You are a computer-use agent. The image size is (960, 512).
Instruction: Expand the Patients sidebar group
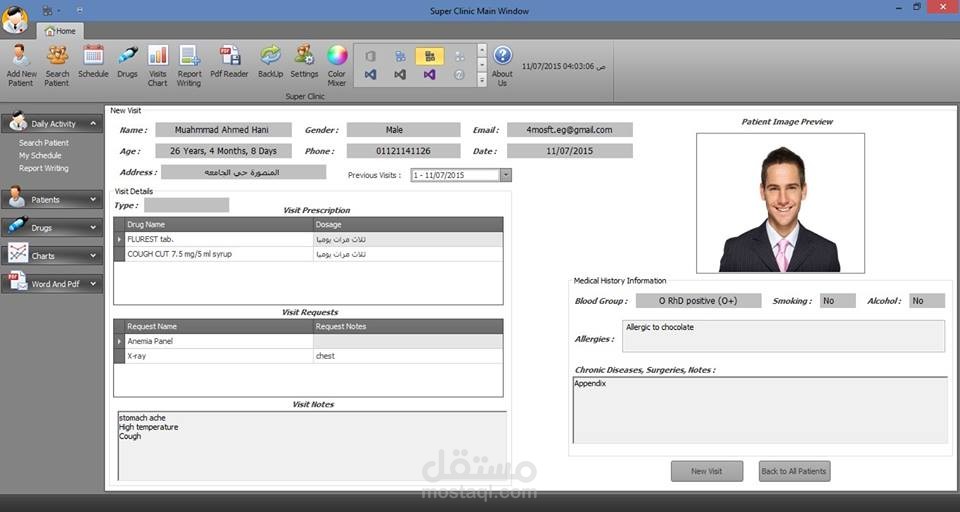(52, 199)
